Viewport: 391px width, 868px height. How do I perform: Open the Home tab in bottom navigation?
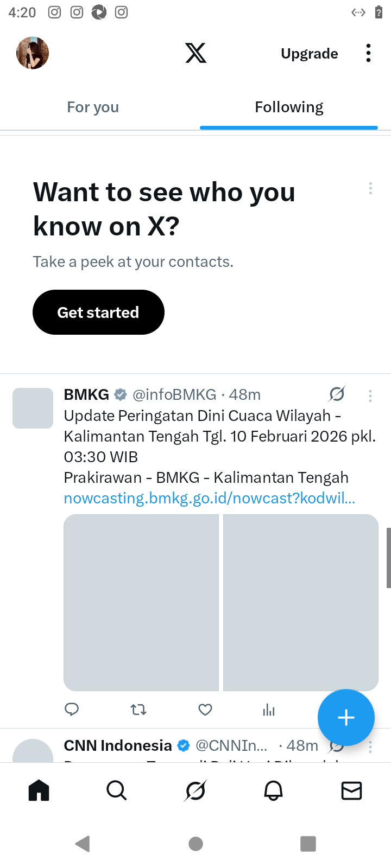click(39, 790)
